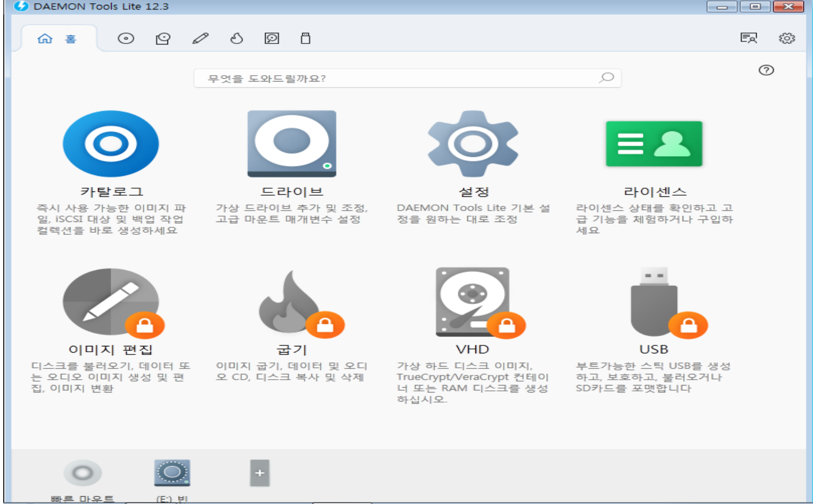Open the virtual HDD toolbar icon
The image size is (813, 504).
pos(272,39)
